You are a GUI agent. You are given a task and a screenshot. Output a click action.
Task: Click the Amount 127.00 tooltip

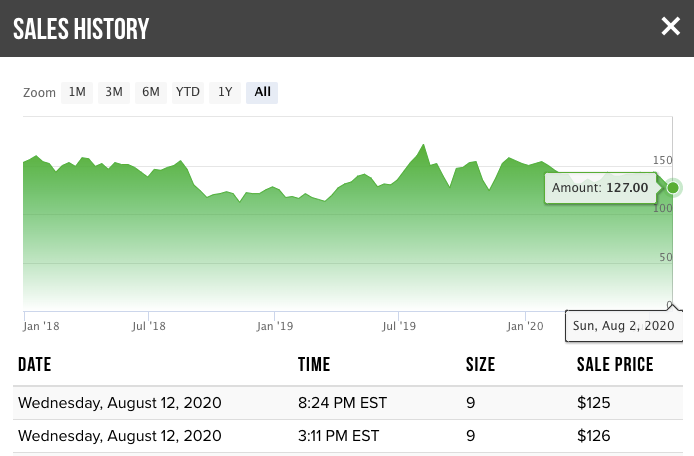[600, 187]
